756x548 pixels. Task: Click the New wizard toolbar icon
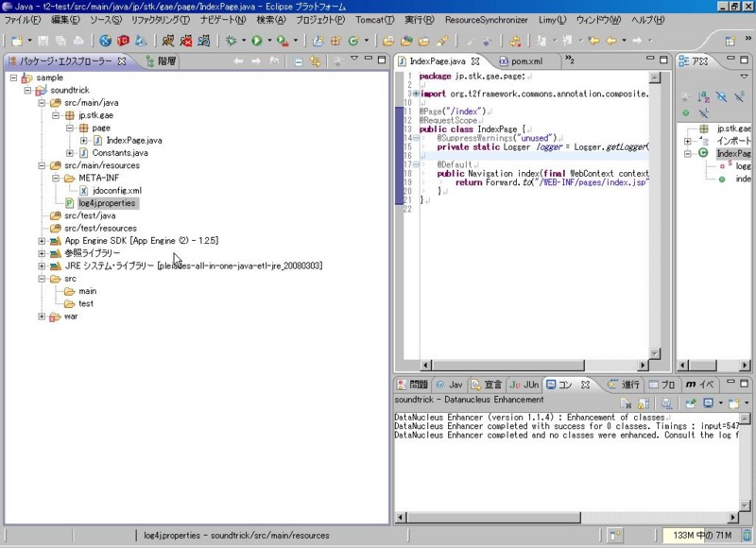(17, 41)
